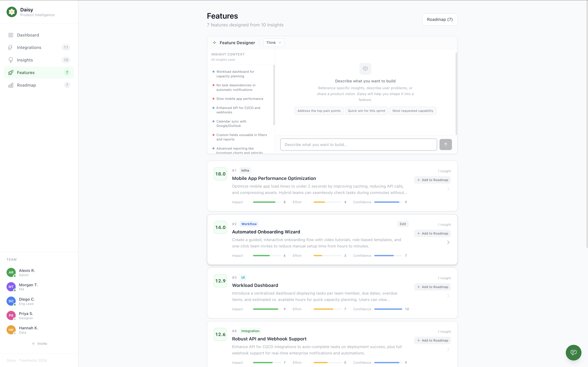Click the Integrations link icon
This screenshot has height=367, width=588.
[x=10, y=47]
